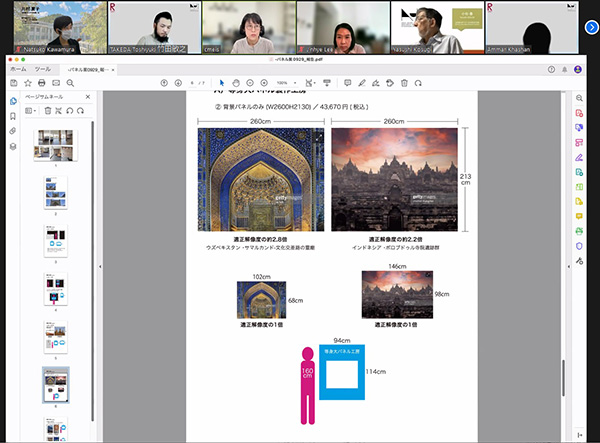Open the notifications bell
The image size is (600, 443).
(564, 69)
